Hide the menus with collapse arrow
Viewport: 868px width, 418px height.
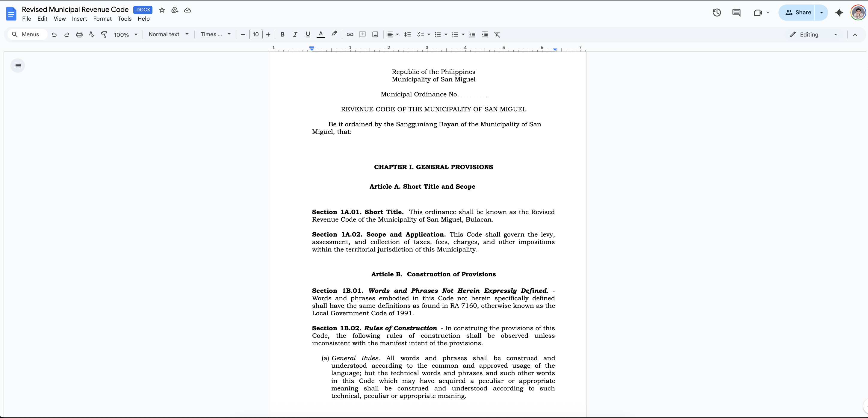click(855, 34)
